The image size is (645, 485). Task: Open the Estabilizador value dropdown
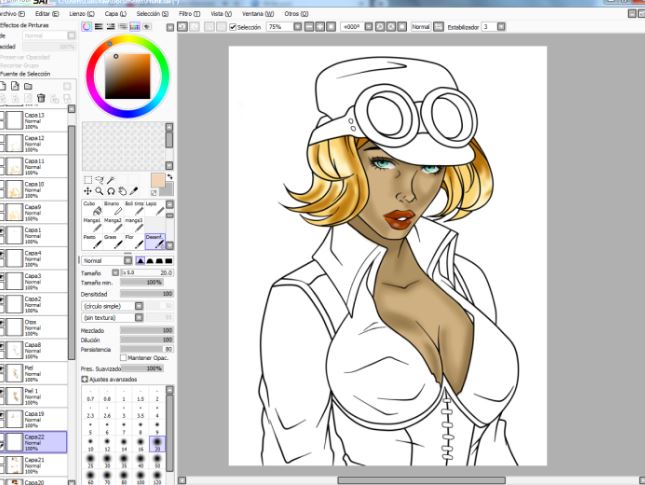point(501,27)
